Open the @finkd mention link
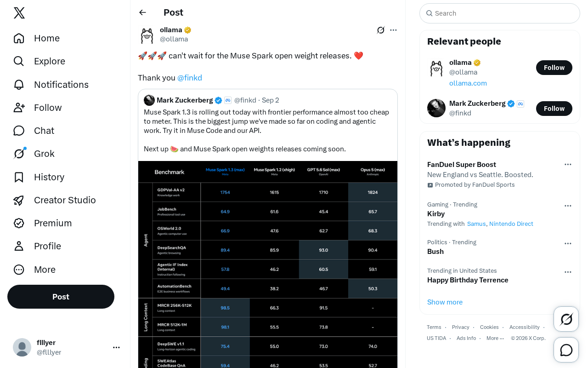This screenshot has height=368, width=588. click(x=190, y=78)
